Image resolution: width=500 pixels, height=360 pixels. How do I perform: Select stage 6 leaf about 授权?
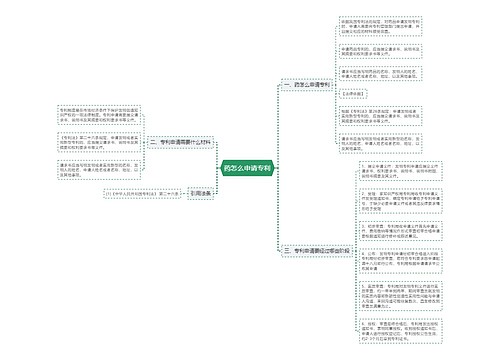[x=401, y=331]
